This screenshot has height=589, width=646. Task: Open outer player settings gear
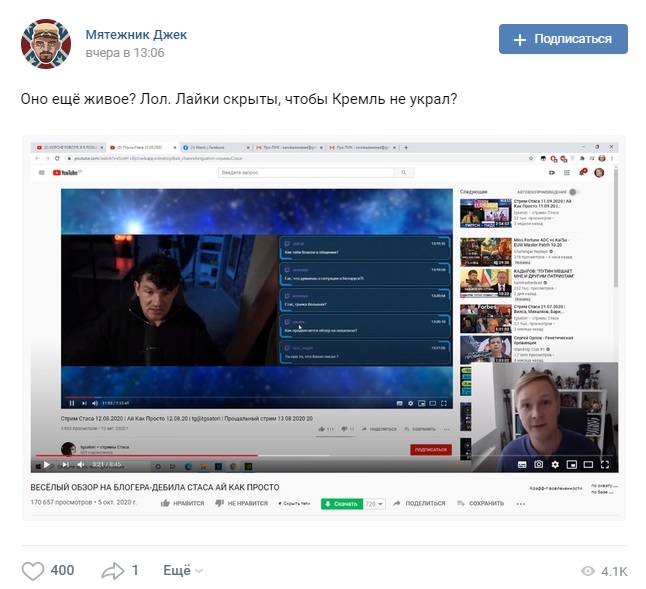point(555,465)
